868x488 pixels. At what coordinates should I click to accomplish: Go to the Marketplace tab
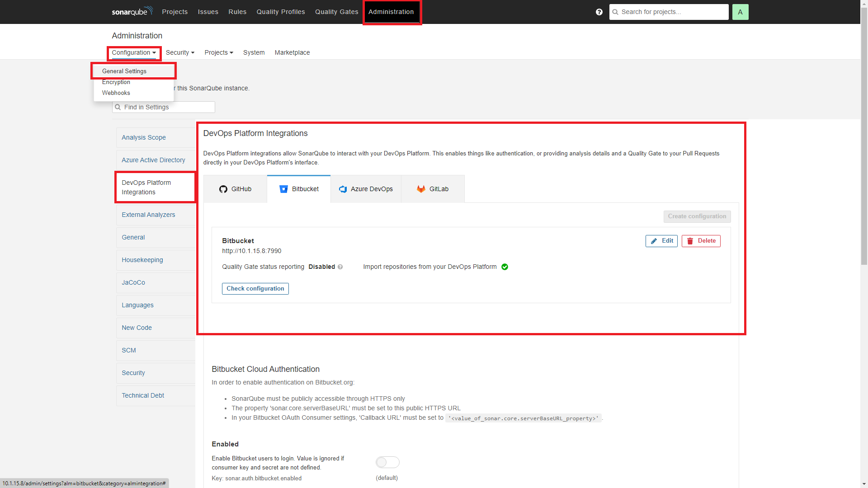click(292, 53)
